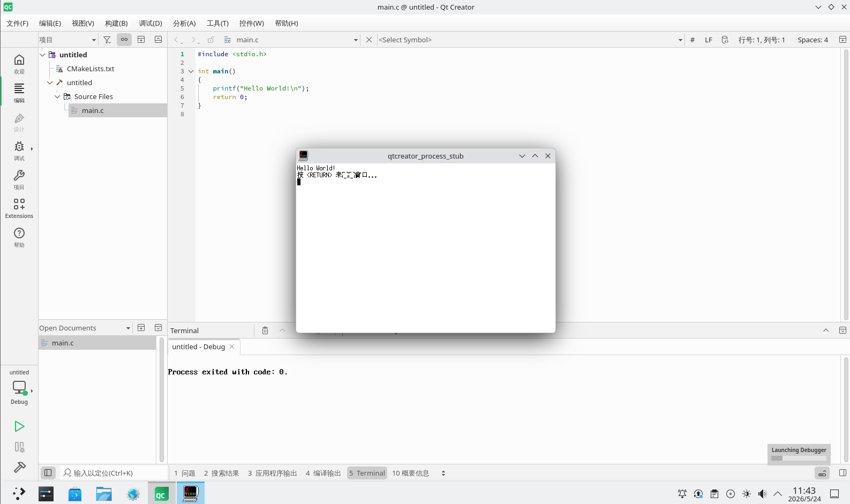Open the Projects view dropdown
Viewport: 850px width, 504px height.
(x=67, y=40)
